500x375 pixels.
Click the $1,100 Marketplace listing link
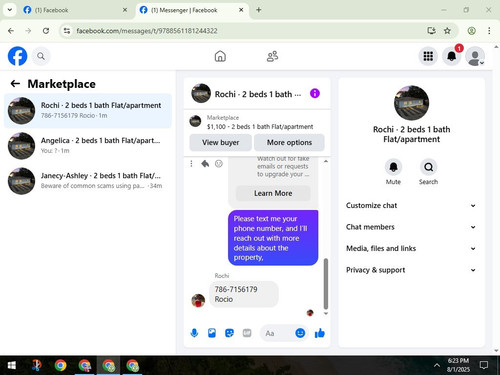tap(260, 127)
